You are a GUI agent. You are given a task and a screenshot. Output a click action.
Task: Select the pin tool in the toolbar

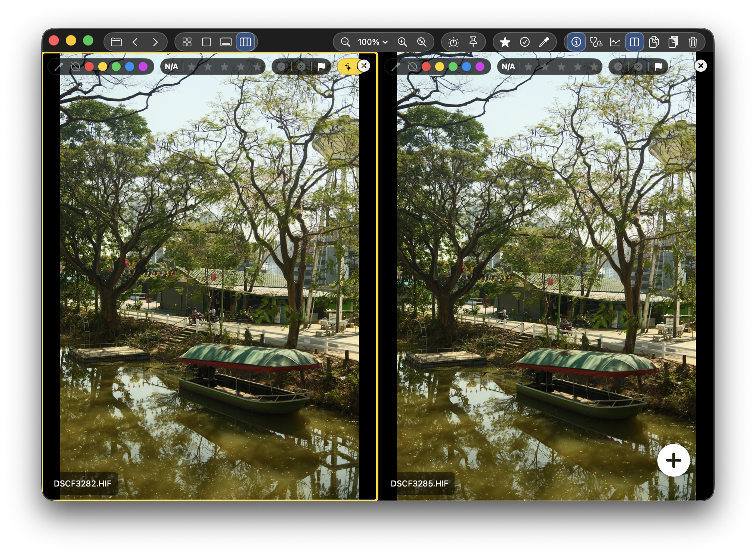474,42
